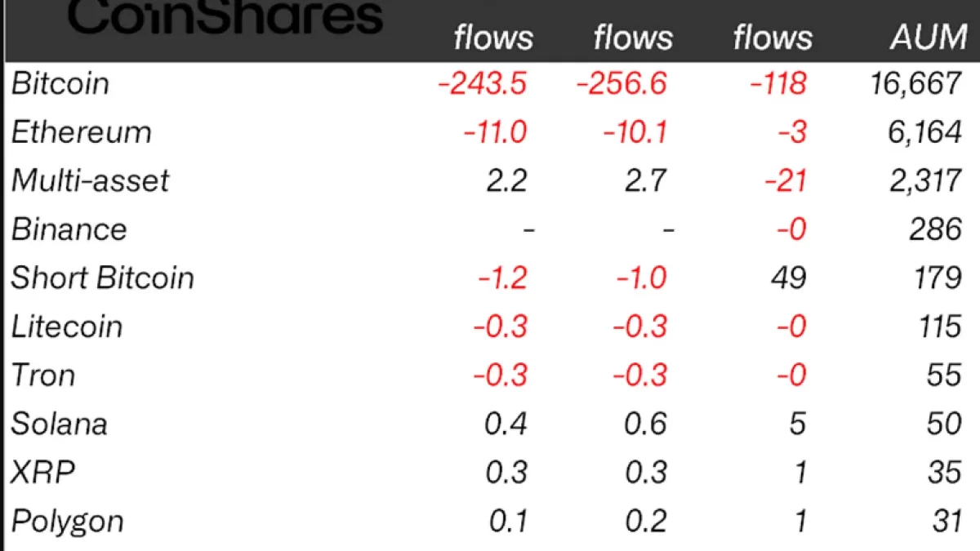Select the Short Bitcoin row label

tap(103, 278)
